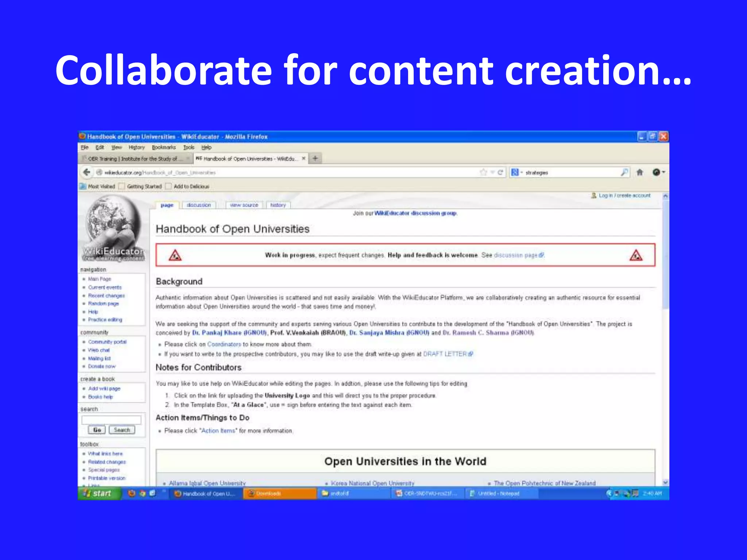The width and height of the screenshot is (747, 560).
Task: Reload the page with refresh icon
Action: [x=500, y=172]
